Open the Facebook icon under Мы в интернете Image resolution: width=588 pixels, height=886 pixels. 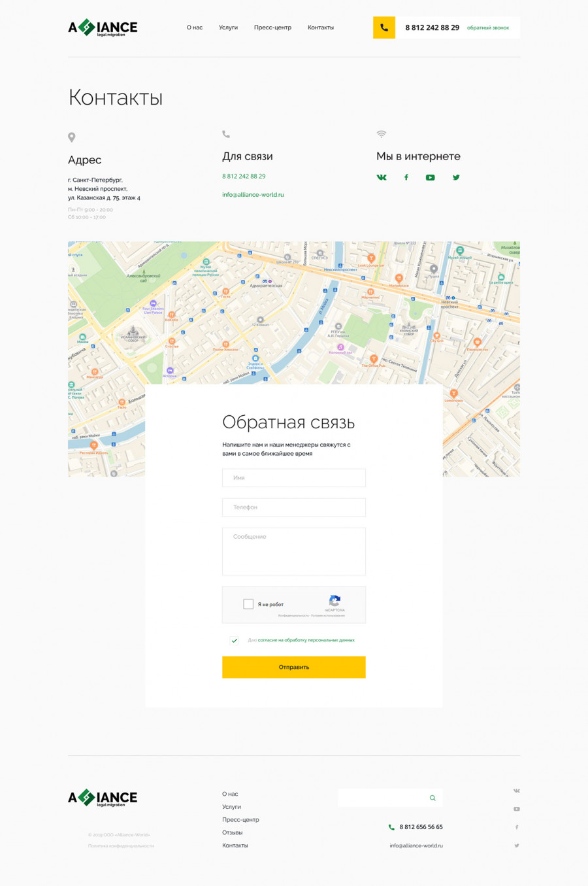(x=406, y=177)
